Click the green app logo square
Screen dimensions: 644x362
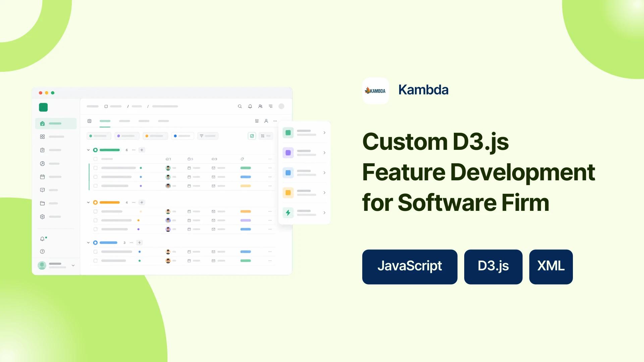coord(43,107)
